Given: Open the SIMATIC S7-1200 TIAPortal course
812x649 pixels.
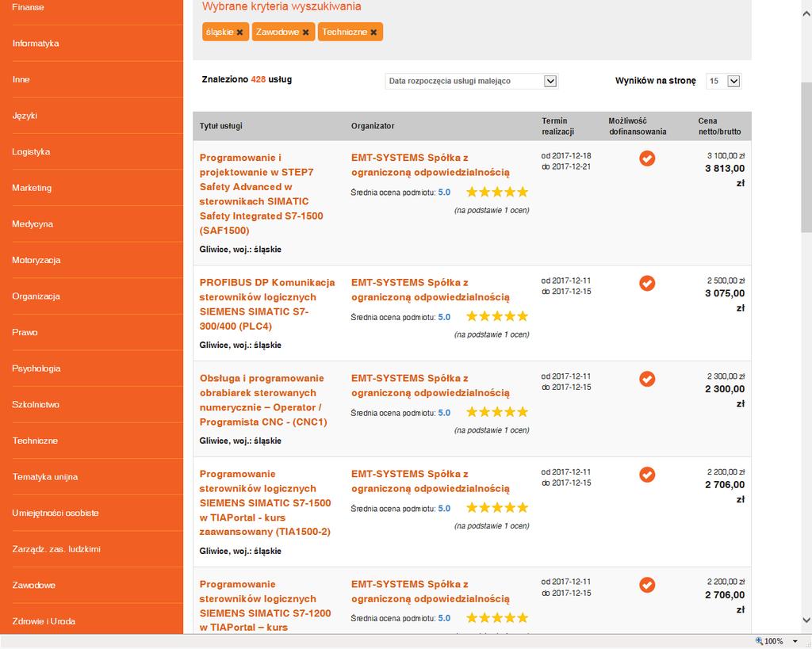Looking at the screenshot, I should [265, 605].
